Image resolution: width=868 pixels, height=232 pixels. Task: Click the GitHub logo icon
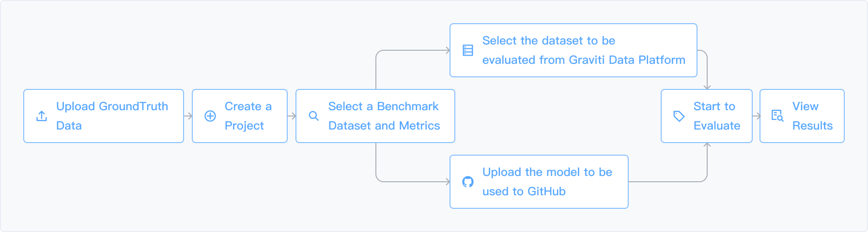(468, 182)
